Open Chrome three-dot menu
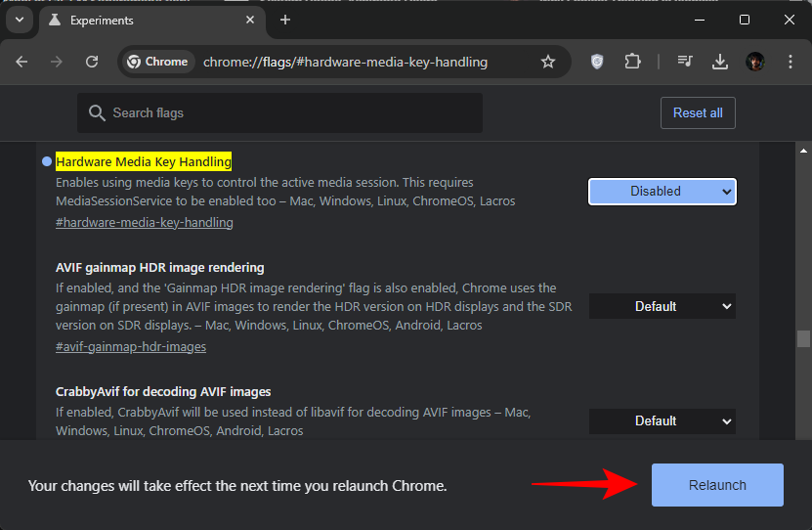Viewport: 812px width, 530px height. point(790,62)
